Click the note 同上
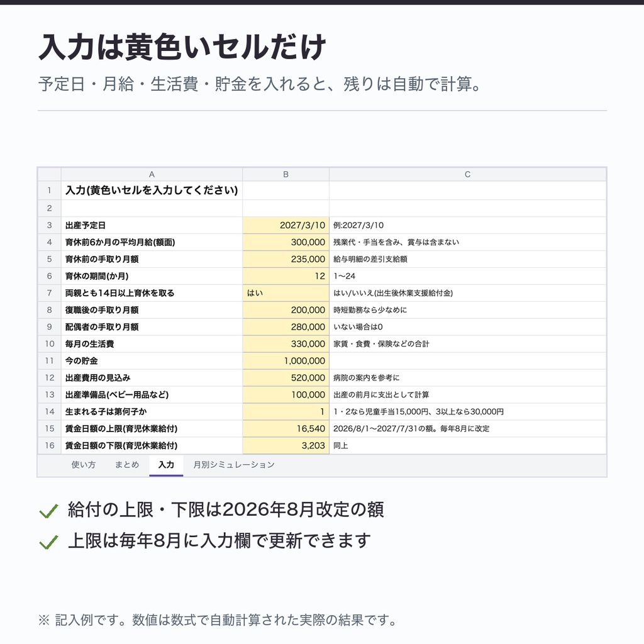The height and width of the screenshot is (644, 644). [x=340, y=445]
